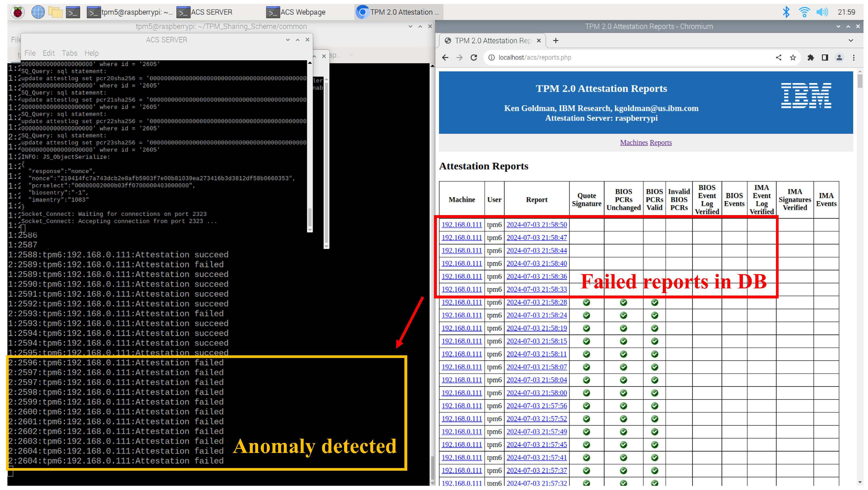Open the Raspberry Pi main menu
This screenshot has height=490, width=868.
[x=17, y=12]
